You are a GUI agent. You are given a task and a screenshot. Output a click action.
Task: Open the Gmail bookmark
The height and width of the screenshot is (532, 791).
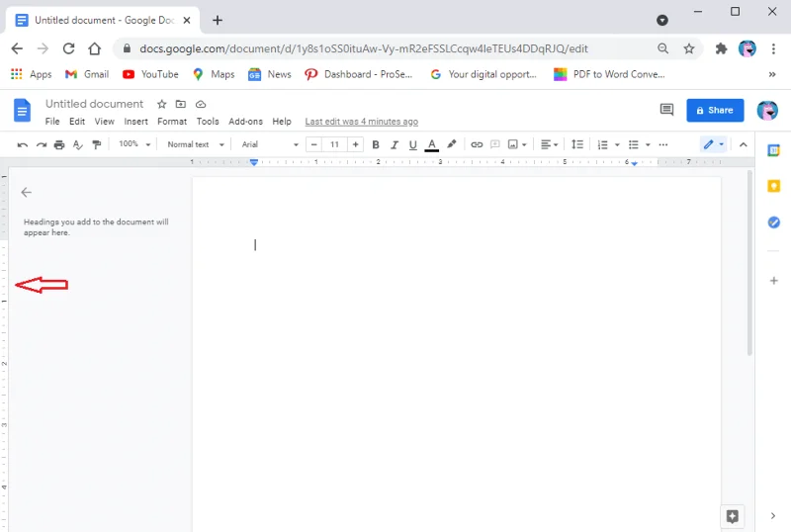[87, 74]
